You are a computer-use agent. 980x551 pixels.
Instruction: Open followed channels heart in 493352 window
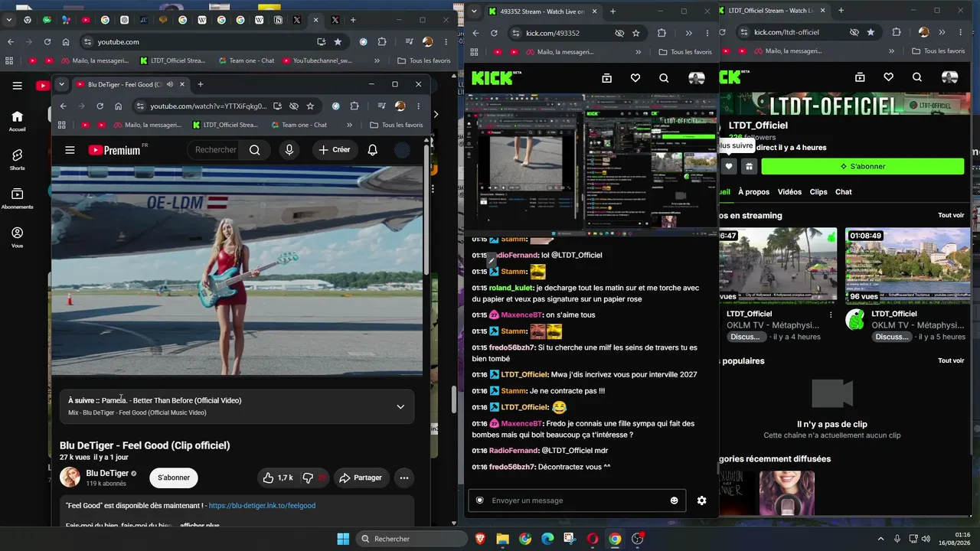[x=635, y=78]
